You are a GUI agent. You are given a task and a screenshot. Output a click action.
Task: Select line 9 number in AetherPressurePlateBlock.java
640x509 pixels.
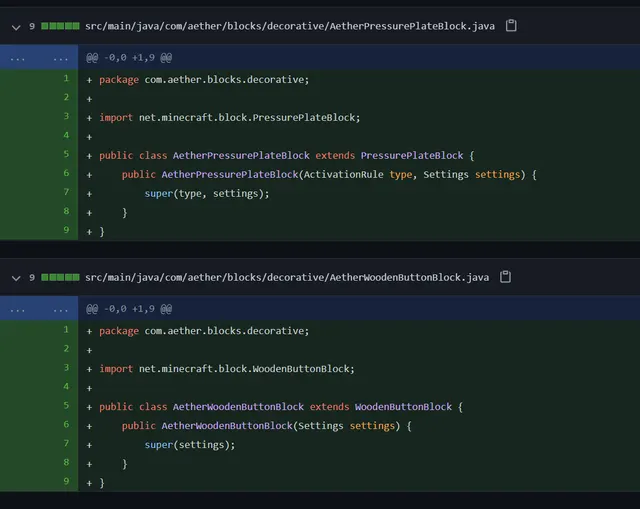point(66,230)
